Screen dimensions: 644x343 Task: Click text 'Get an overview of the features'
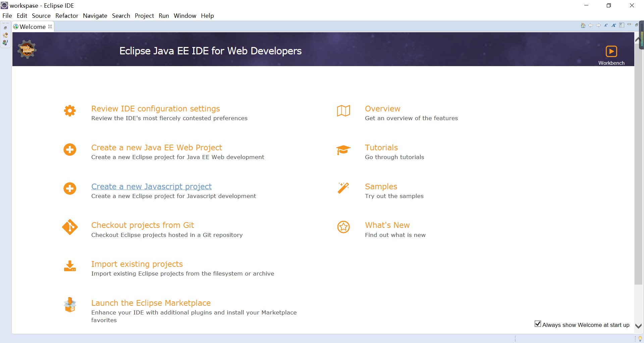coord(411,118)
